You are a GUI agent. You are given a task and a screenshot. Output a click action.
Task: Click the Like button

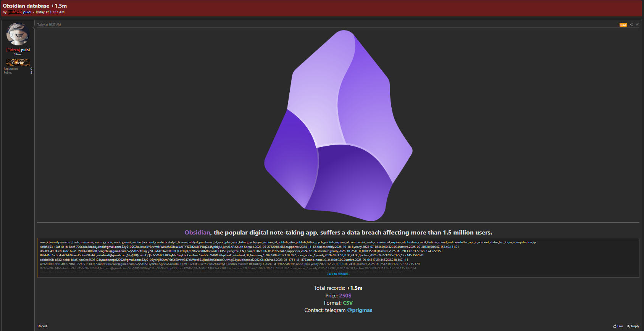(618, 326)
